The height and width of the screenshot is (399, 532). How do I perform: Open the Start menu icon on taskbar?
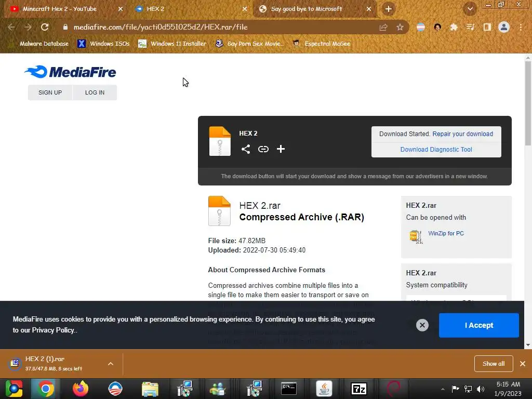(14, 389)
